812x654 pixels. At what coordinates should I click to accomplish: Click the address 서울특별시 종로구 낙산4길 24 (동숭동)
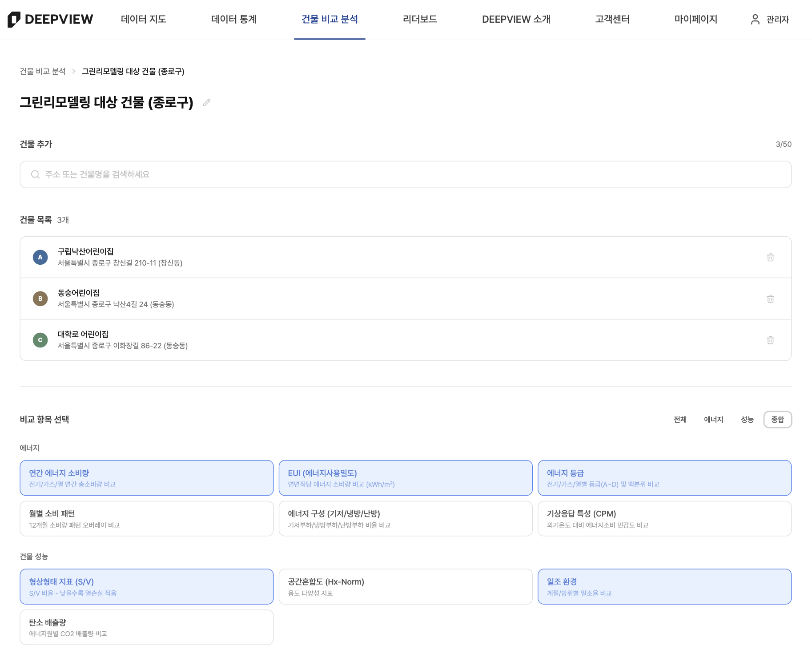[116, 304]
